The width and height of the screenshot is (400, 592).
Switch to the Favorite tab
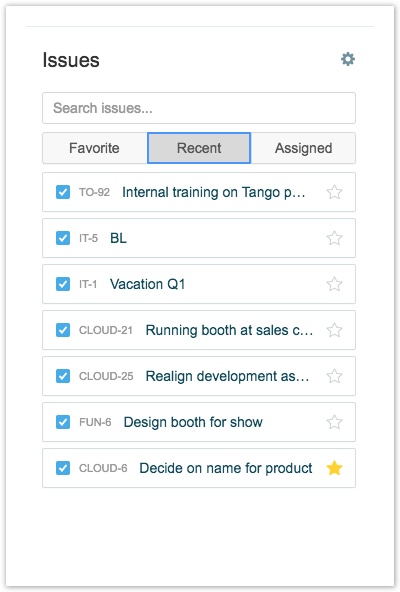tap(95, 148)
